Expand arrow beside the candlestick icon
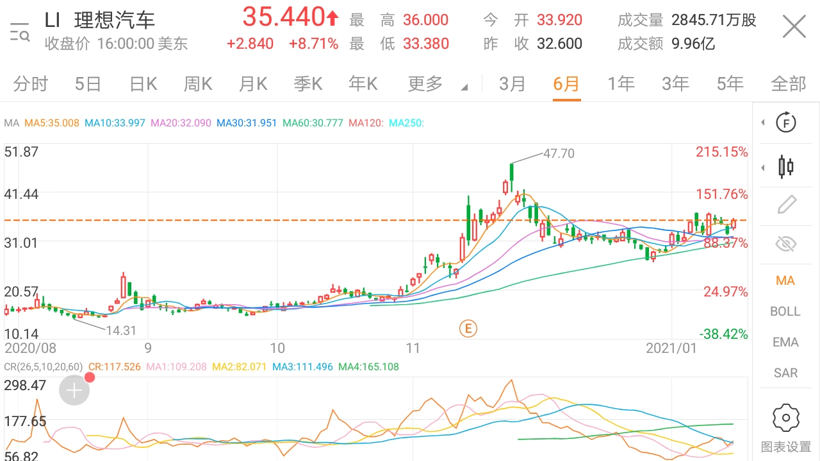 (x=763, y=168)
